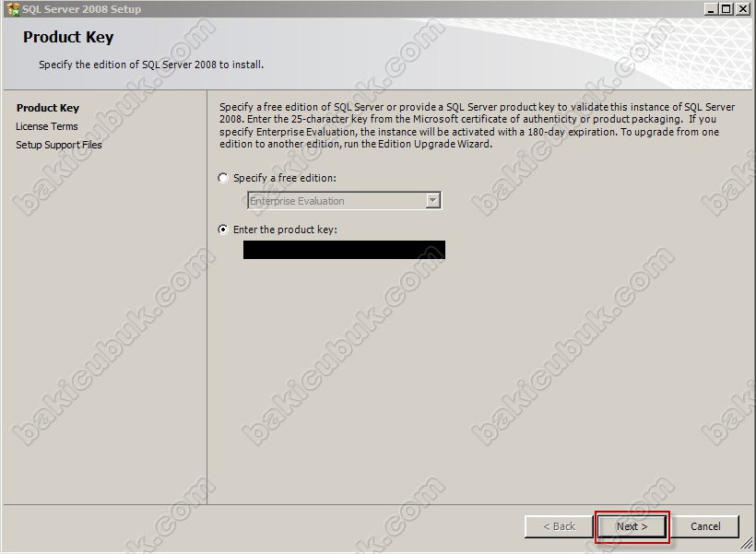
Task: Select Setup Support Files step in sidebar
Action: [x=59, y=145]
